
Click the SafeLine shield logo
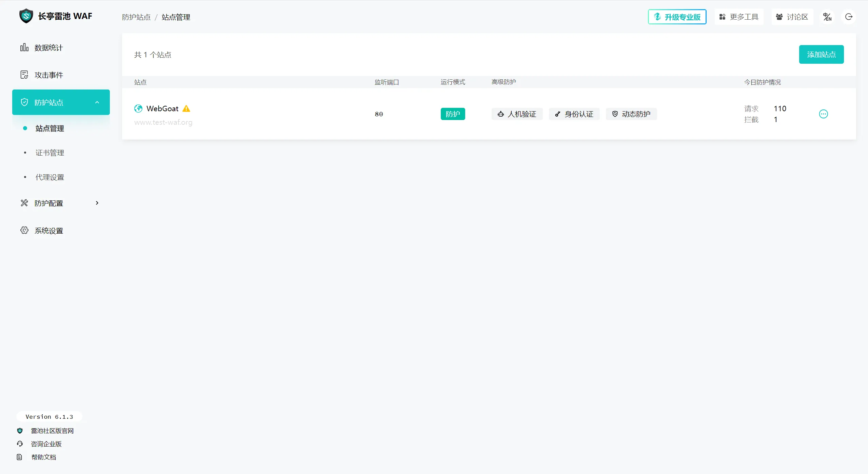tap(26, 16)
